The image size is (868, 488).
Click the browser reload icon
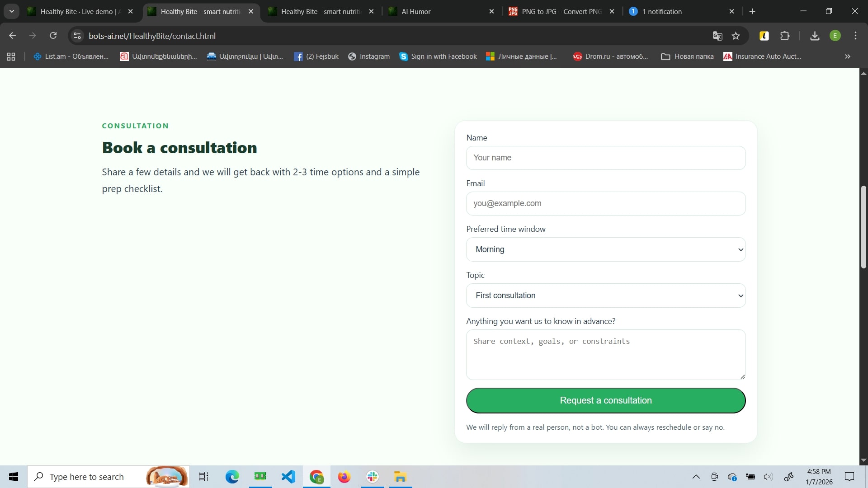point(53,36)
